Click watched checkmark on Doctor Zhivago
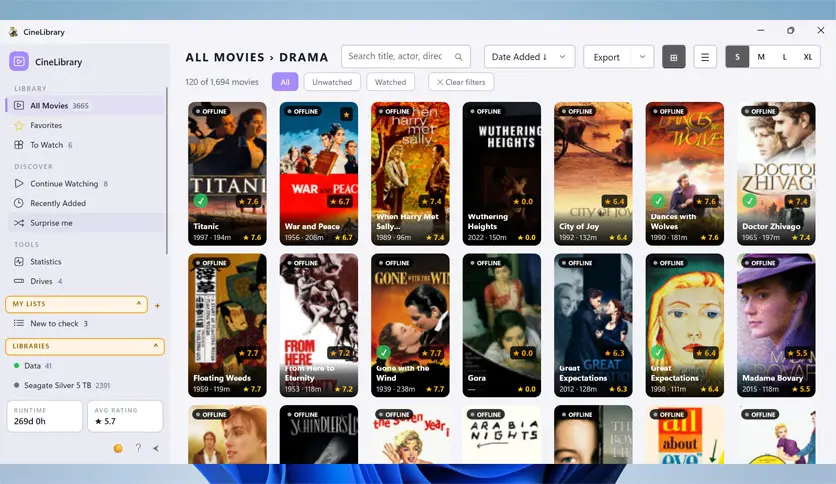This screenshot has width=836, height=484. pos(750,201)
